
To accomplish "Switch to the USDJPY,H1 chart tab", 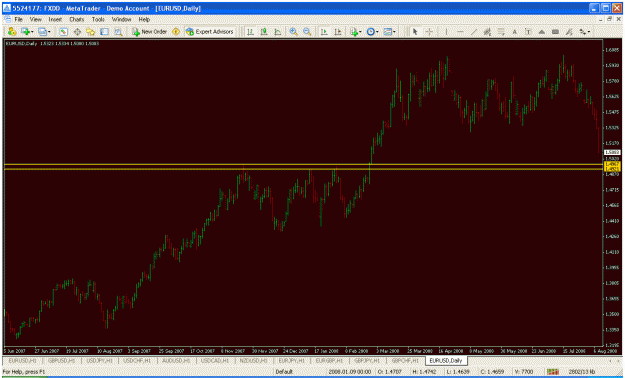I will point(100,360).
